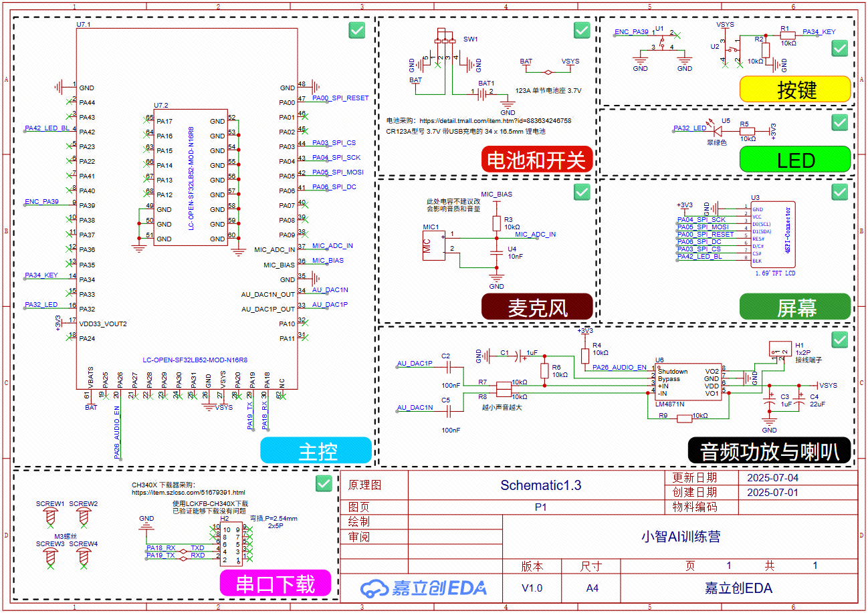Select the black 音频功放与喇叭 label
The image size is (868, 613).
(x=769, y=451)
